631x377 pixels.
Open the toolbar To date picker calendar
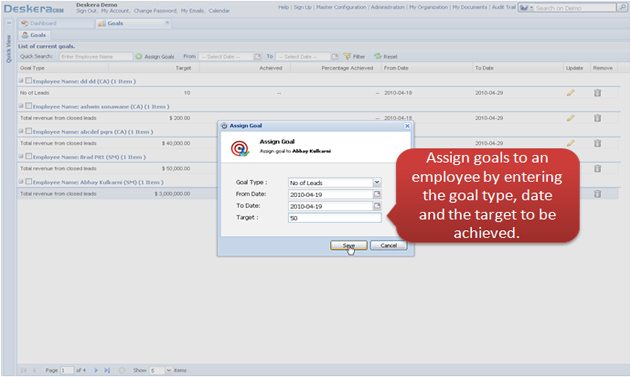[334, 57]
